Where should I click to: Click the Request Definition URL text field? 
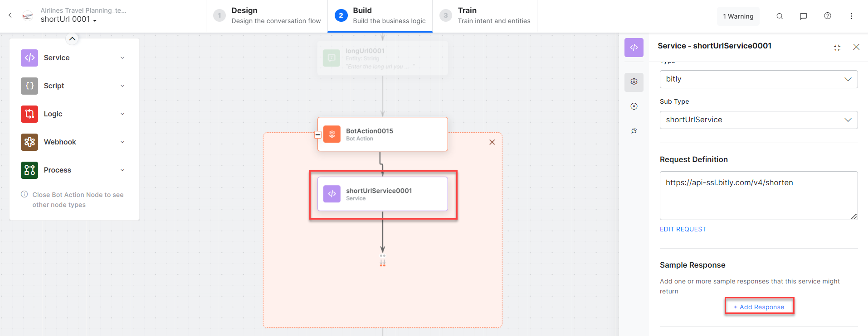pos(758,195)
